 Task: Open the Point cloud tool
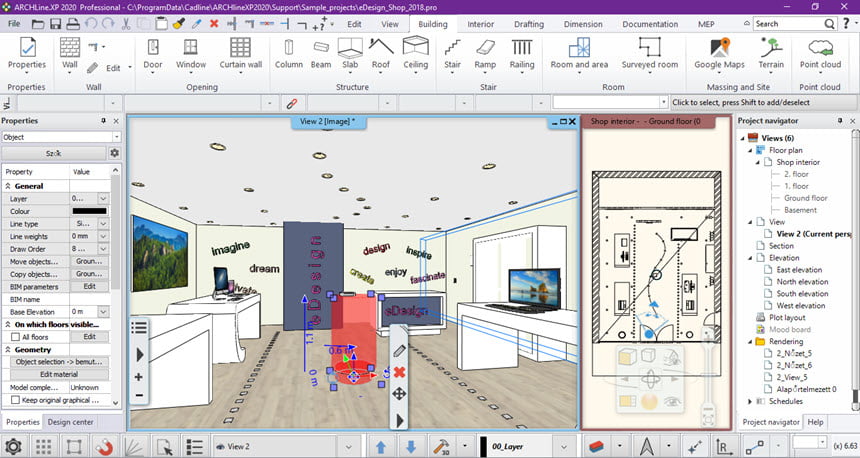click(x=820, y=54)
